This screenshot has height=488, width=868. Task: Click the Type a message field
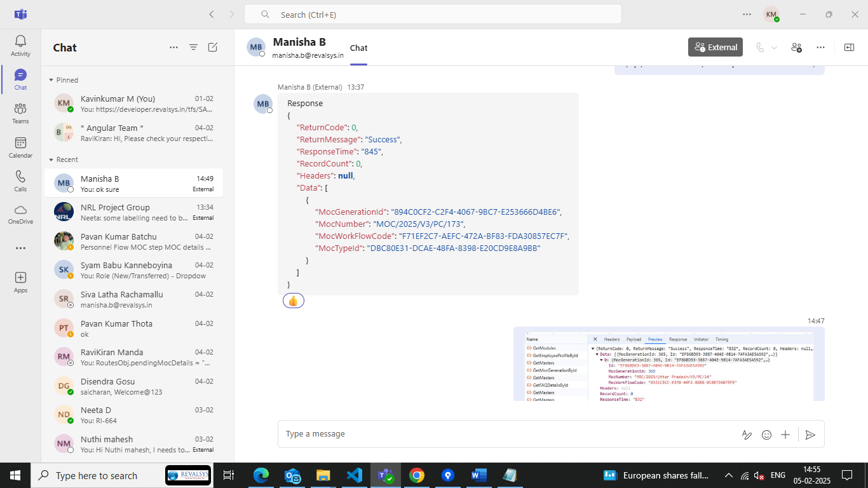coord(508,434)
